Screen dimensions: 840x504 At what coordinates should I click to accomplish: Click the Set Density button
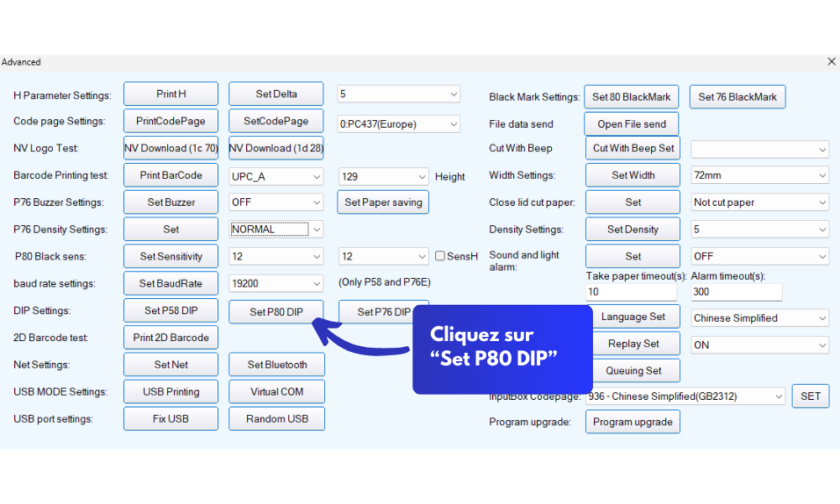coord(633,229)
